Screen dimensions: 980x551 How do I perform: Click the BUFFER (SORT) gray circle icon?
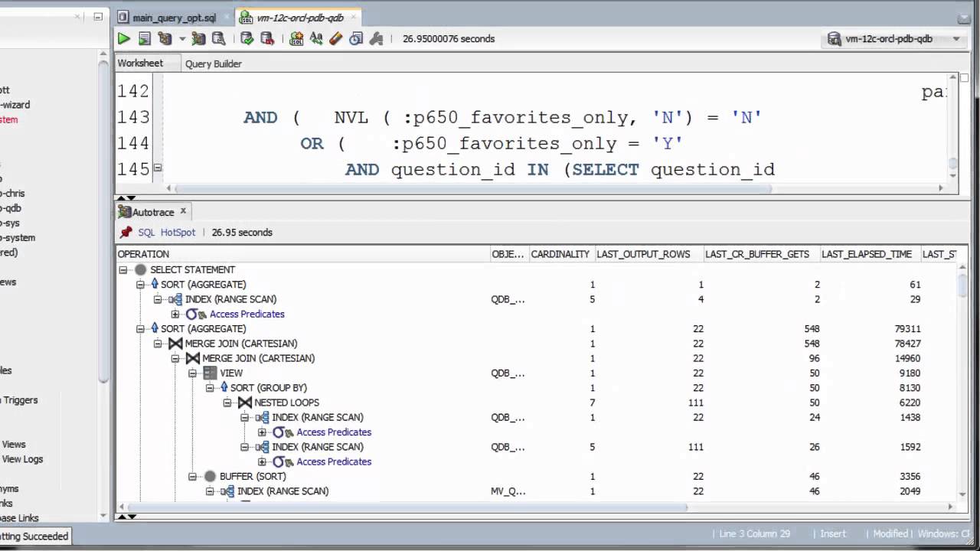(210, 476)
